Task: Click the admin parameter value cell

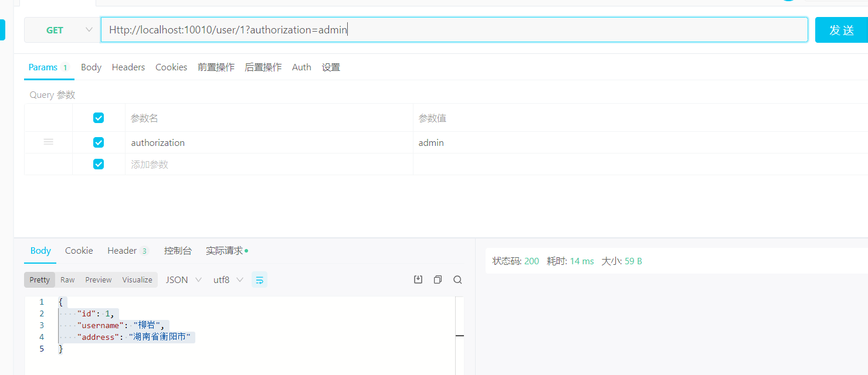Action: coord(640,142)
